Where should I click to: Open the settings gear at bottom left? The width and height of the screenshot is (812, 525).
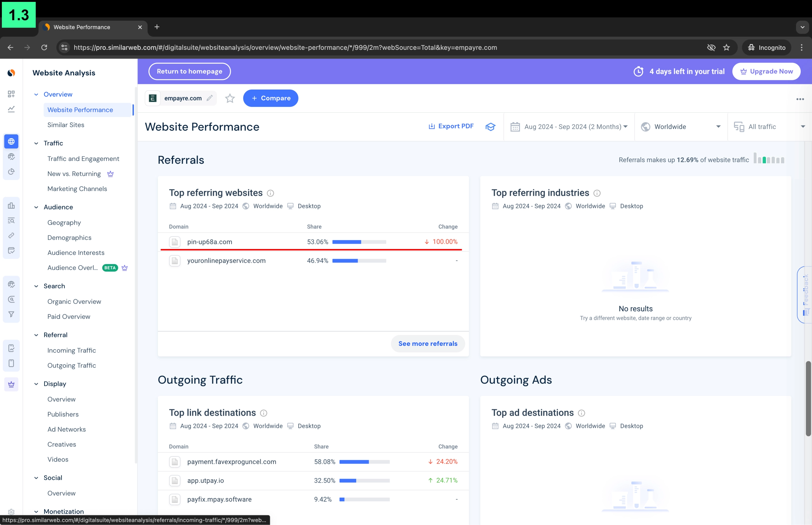tap(11, 512)
